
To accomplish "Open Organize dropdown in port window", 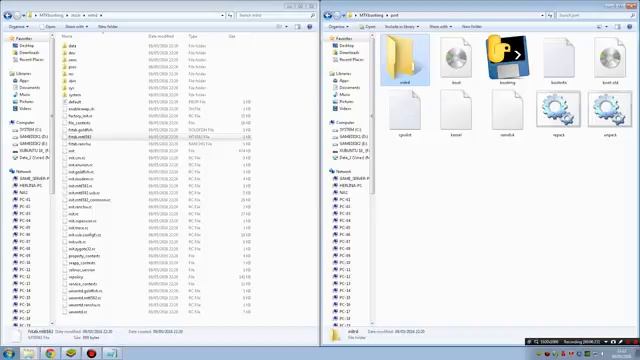I will tap(338, 27).
